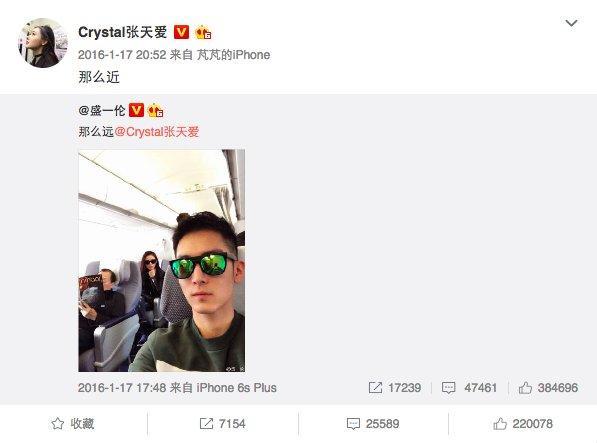
Task: Like this post with 220078 likes
Action: (x=523, y=424)
